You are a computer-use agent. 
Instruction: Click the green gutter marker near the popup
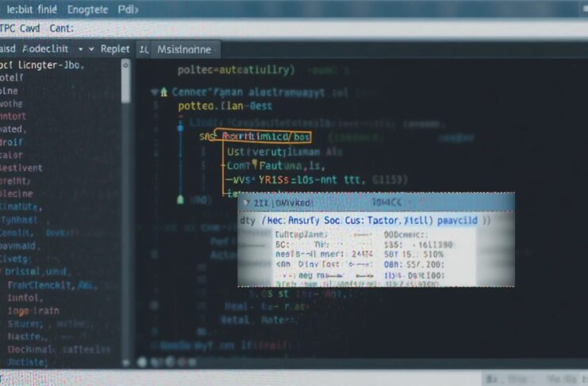181,199
